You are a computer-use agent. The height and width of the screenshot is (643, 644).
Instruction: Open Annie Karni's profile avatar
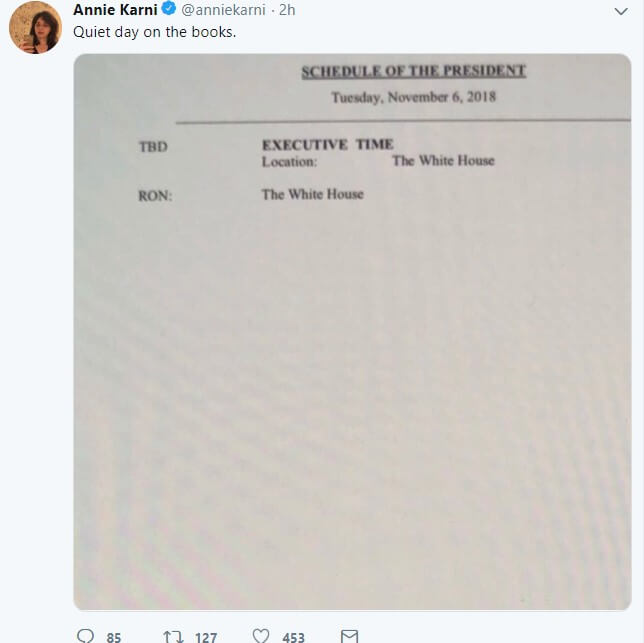click(36, 28)
